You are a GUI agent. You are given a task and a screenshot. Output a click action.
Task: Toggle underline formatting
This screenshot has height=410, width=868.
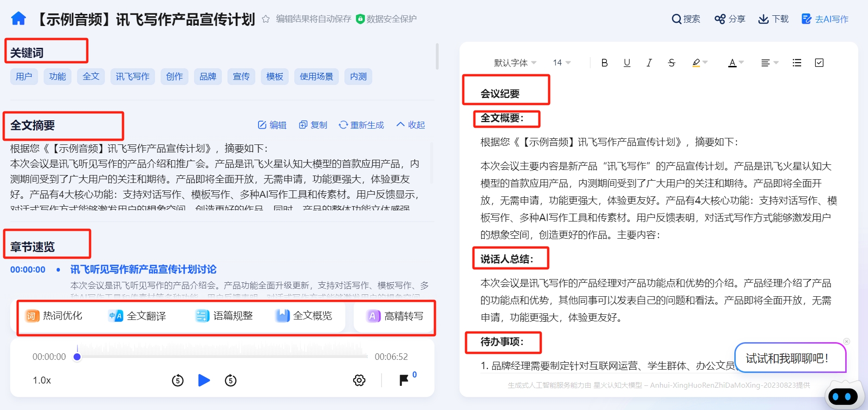point(627,63)
